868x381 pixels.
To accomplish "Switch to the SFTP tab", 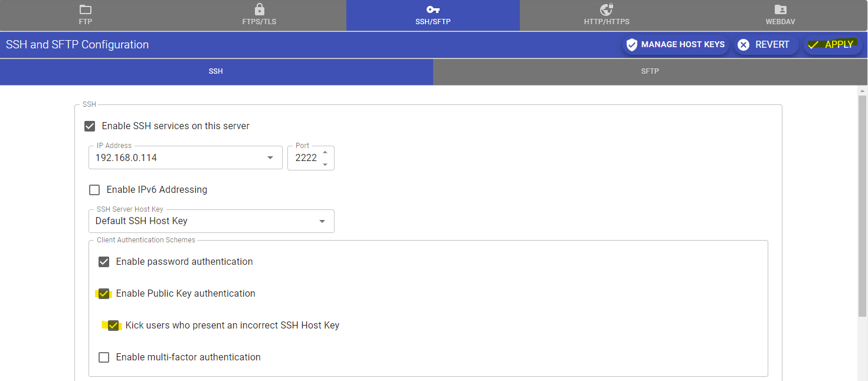I will [650, 71].
